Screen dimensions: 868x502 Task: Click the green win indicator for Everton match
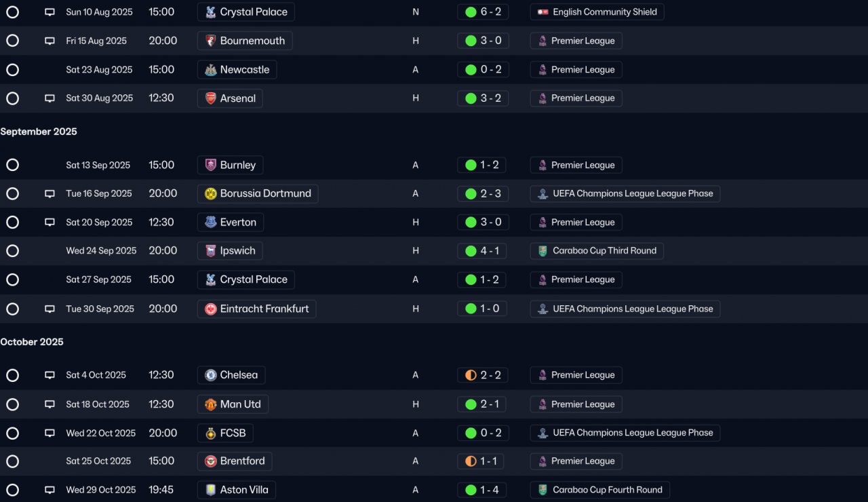coord(471,223)
